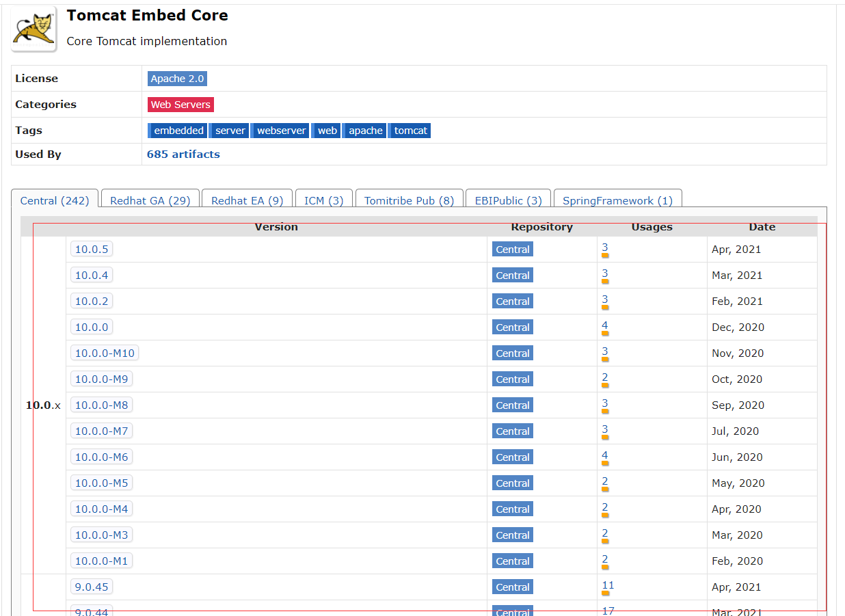Image resolution: width=845 pixels, height=616 pixels.
Task: Open version 10.0.0
Action: [92, 327]
